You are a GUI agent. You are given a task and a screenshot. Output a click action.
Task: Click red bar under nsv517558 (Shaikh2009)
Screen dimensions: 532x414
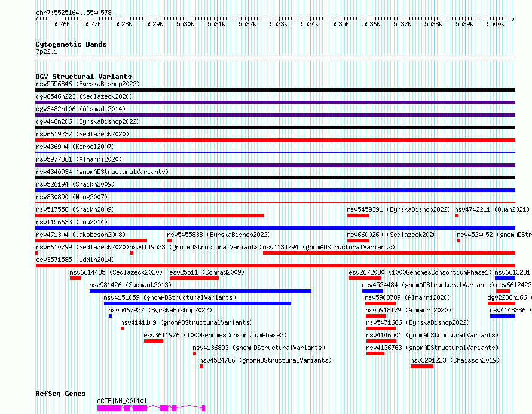point(149,215)
